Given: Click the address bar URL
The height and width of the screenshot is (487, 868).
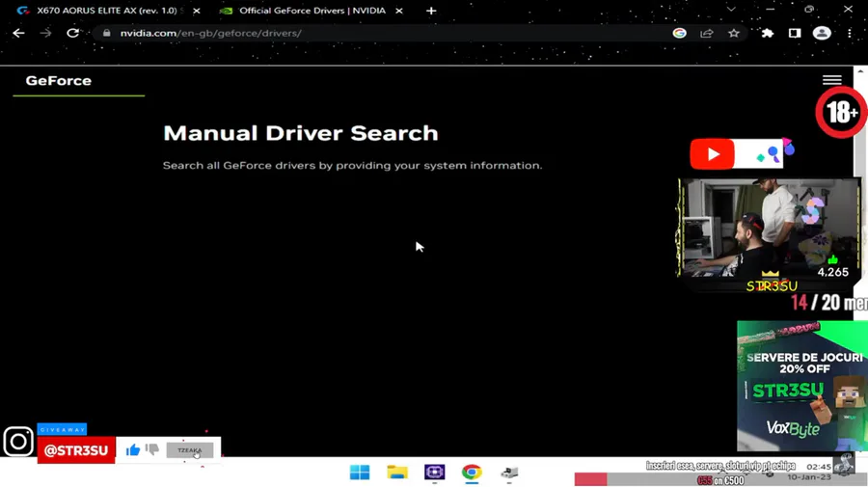Looking at the screenshot, I should pyautogui.click(x=210, y=33).
